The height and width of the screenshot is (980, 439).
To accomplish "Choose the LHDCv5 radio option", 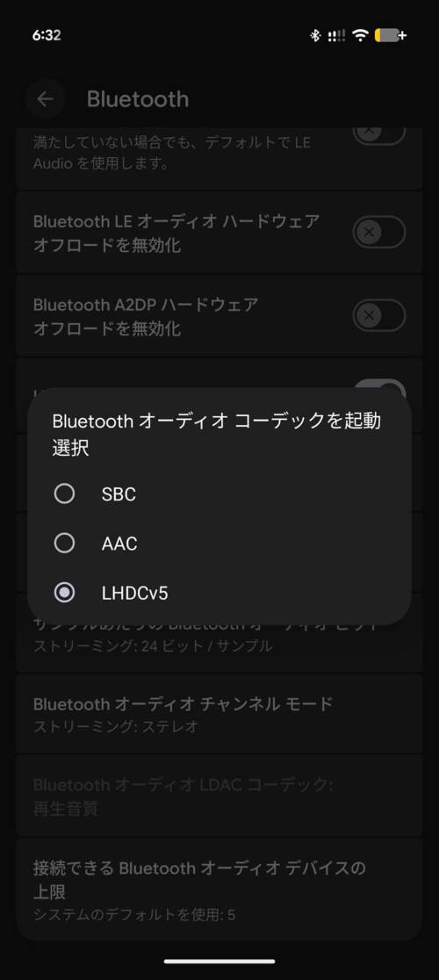I will (64, 593).
